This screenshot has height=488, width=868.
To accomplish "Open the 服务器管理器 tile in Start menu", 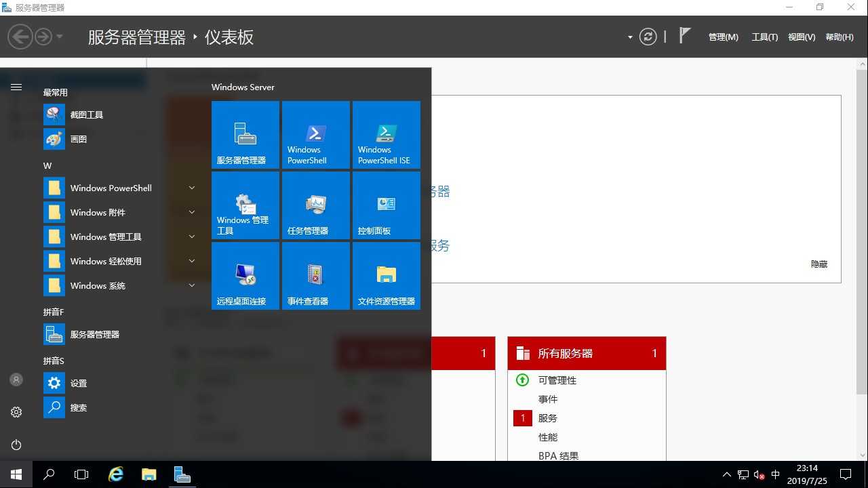I will [x=245, y=135].
